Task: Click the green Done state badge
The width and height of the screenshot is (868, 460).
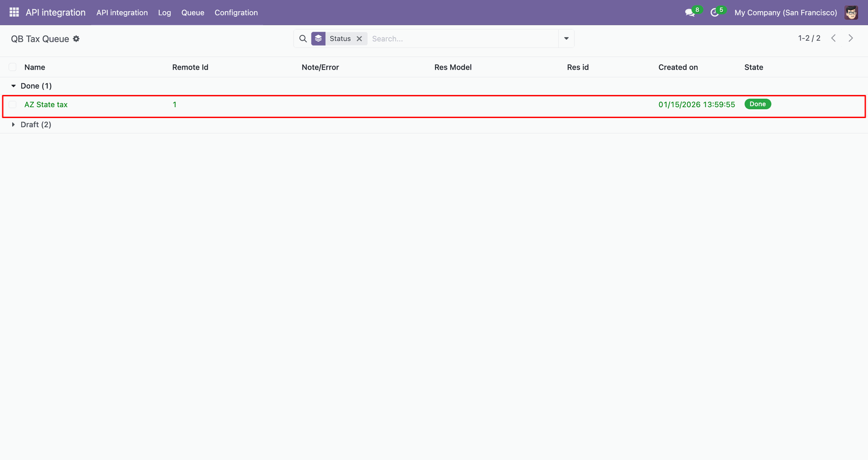Action: 758,104
